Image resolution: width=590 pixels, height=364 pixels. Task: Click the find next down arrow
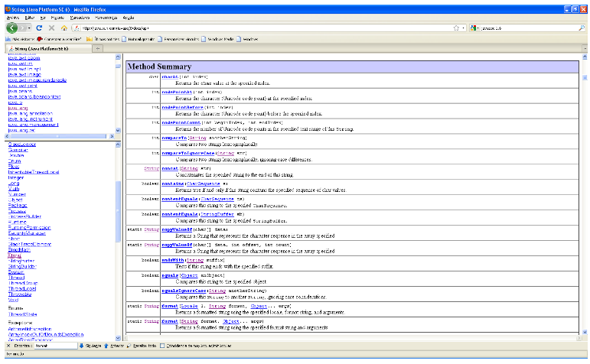(83, 346)
